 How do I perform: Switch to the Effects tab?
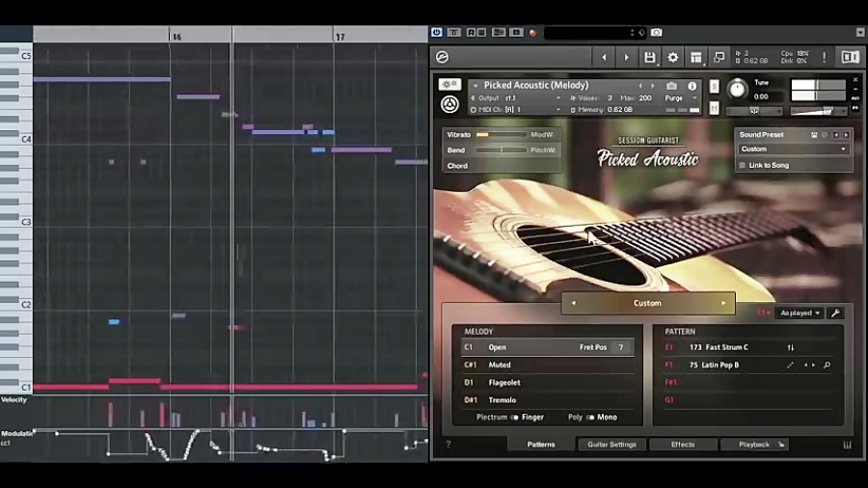click(683, 445)
